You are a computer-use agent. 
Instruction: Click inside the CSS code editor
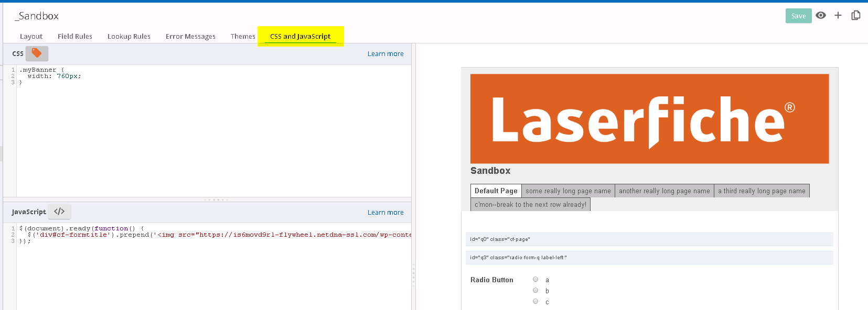tap(214, 131)
